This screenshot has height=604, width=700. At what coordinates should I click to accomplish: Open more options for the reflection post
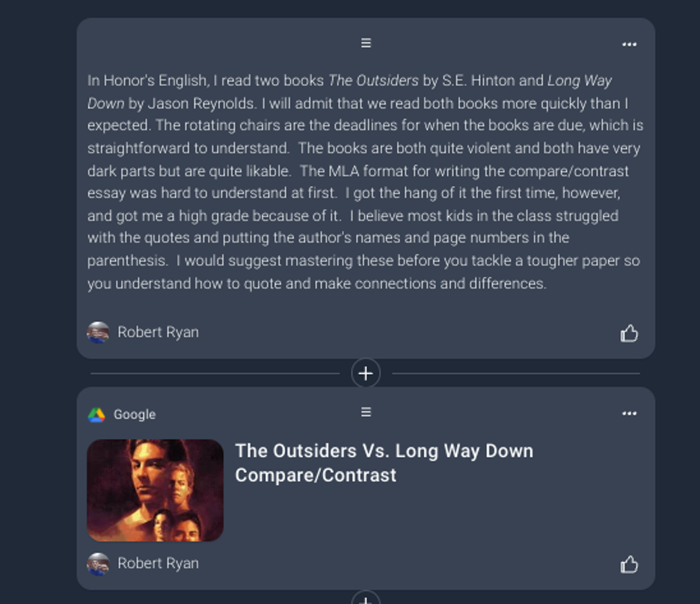630,44
